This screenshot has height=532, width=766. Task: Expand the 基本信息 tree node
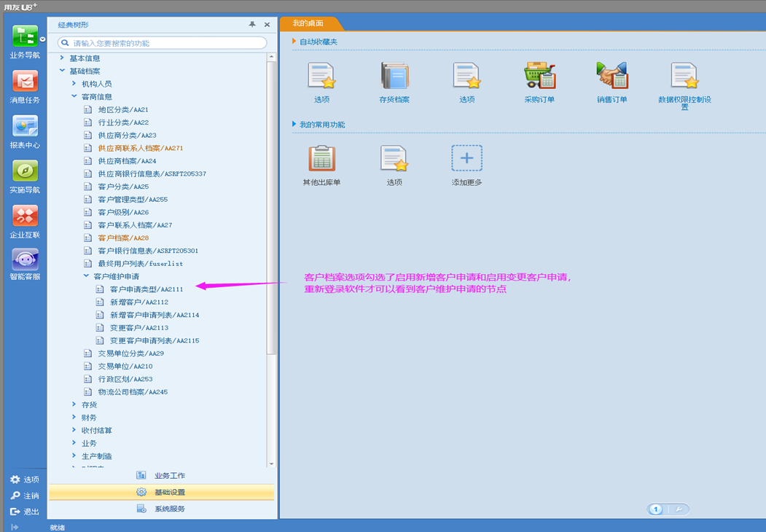click(62, 58)
